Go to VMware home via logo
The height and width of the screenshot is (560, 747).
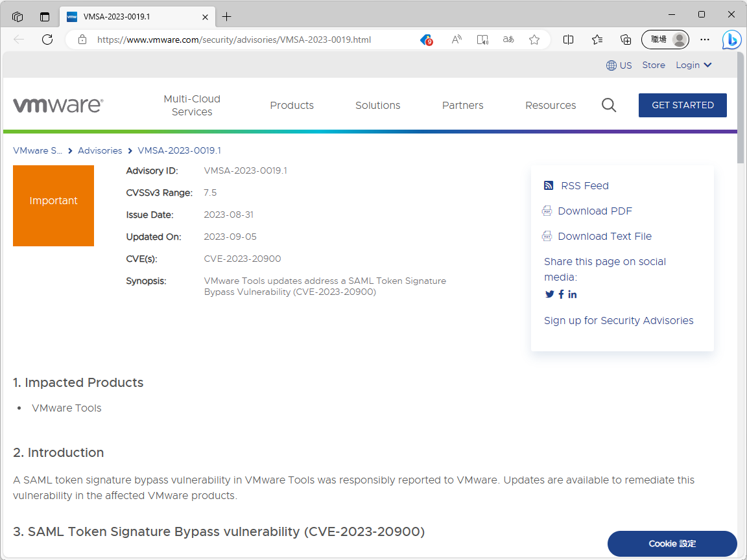click(58, 105)
